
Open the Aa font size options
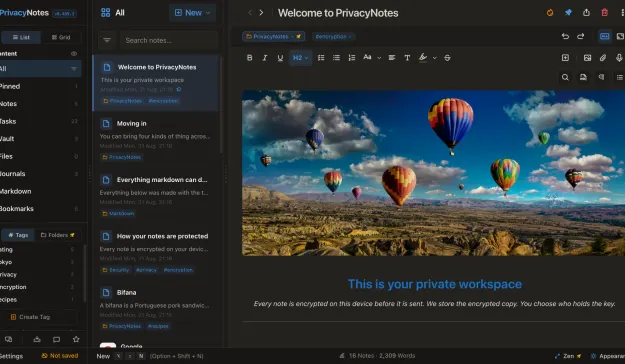pyautogui.click(x=368, y=57)
